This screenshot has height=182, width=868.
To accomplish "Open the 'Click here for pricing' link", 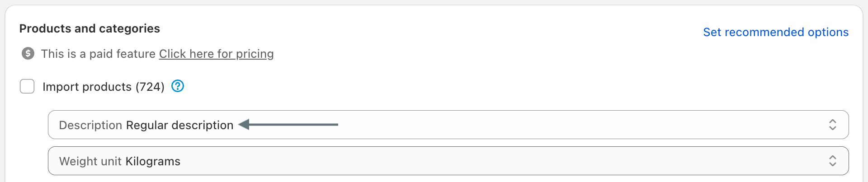I will tap(216, 54).
